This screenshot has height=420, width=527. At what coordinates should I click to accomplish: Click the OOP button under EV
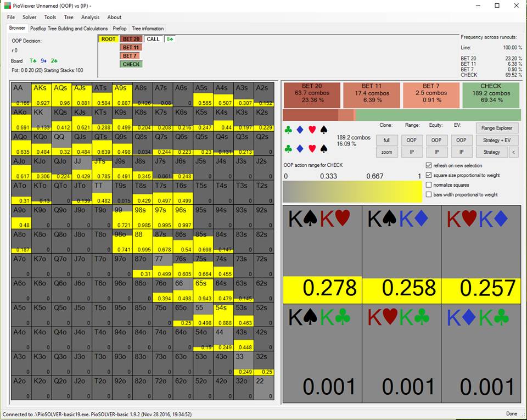(461, 140)
